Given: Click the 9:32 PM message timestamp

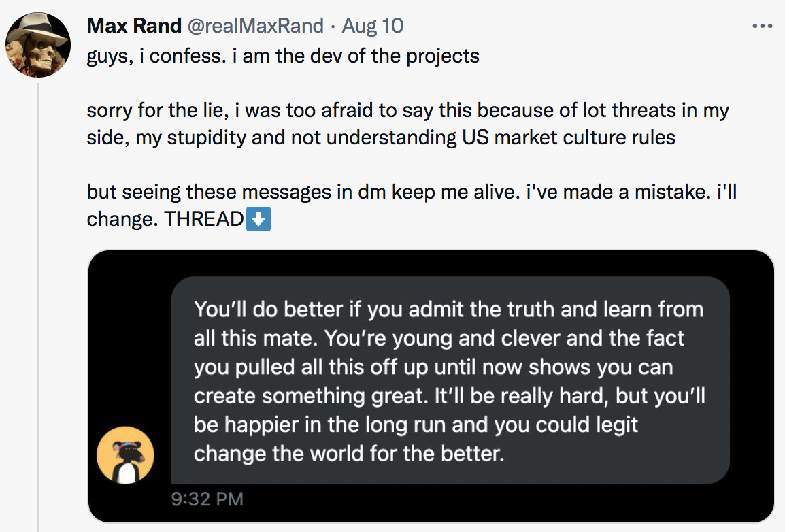Looking at the screenshot, I should [207, 499].
